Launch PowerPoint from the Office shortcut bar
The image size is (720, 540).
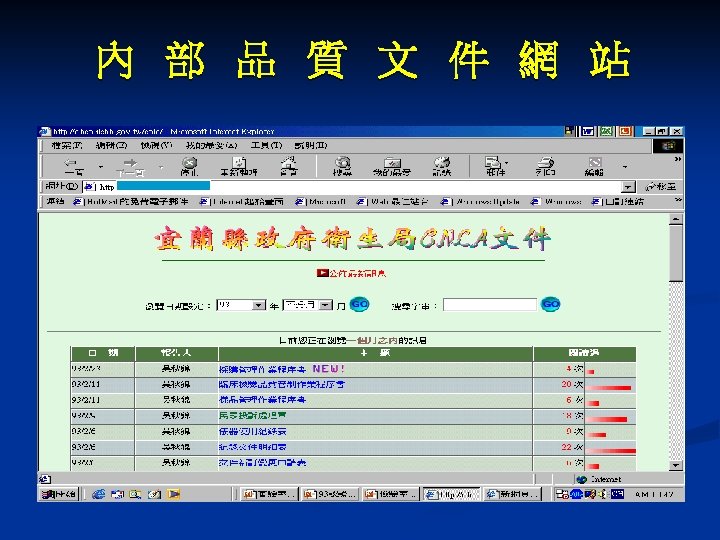(625, 131)
